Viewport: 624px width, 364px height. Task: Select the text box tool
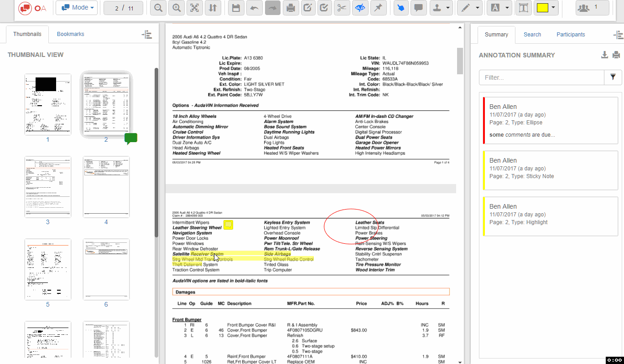524,8
